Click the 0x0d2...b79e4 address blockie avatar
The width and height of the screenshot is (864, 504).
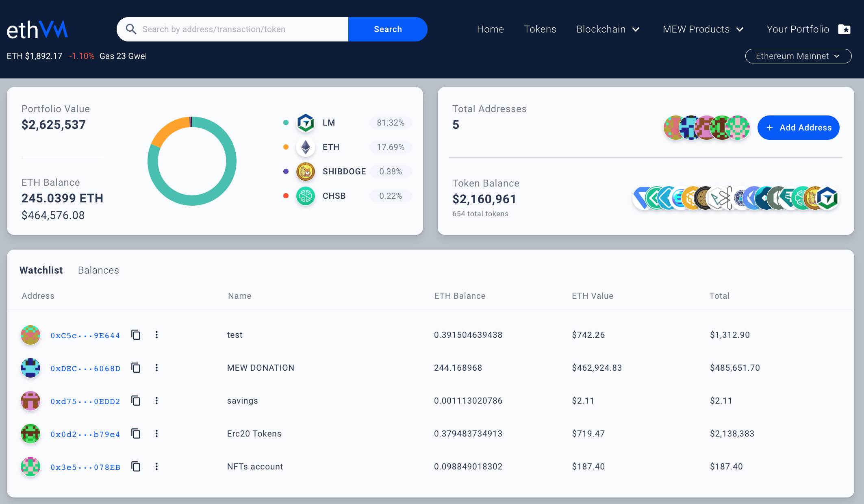pyautogui.click(x=30, y=434)
